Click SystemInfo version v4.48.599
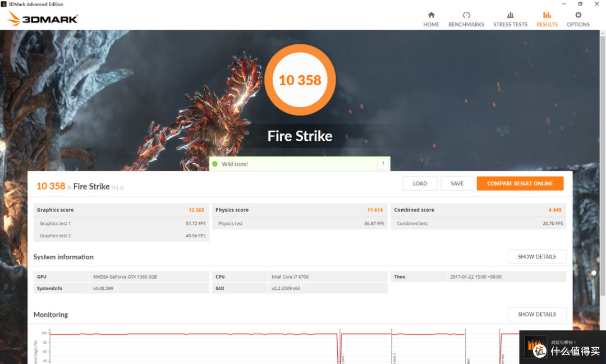This screenshot has height=364, width=606. (103, 288)
